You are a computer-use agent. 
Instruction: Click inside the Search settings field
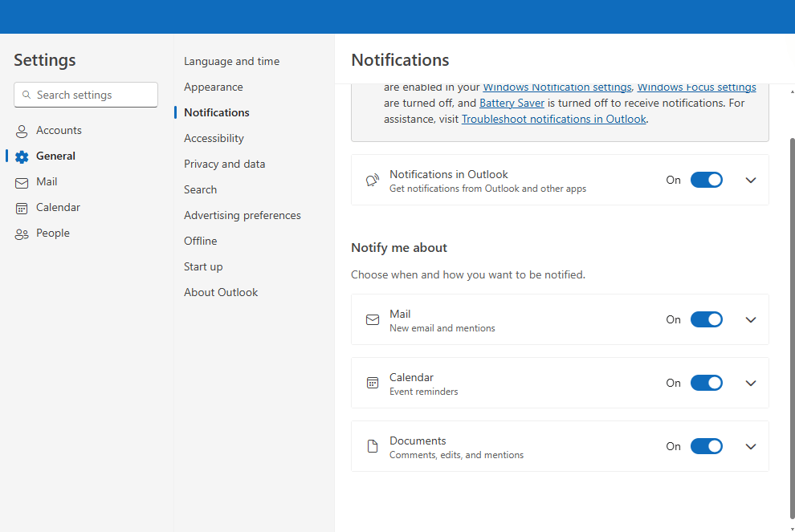pos(85,95)
